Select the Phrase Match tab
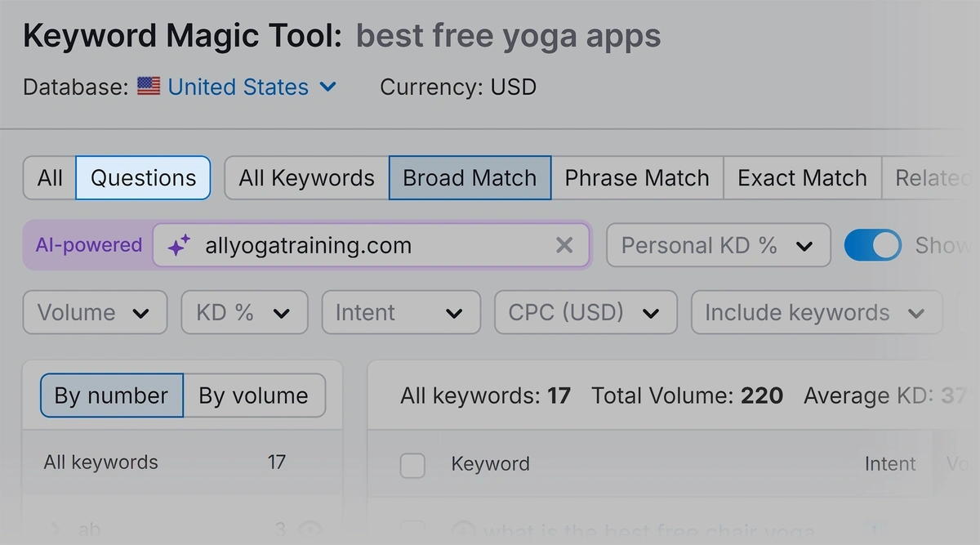The height and width of the screenshot is (545, 980). [637, 178]
